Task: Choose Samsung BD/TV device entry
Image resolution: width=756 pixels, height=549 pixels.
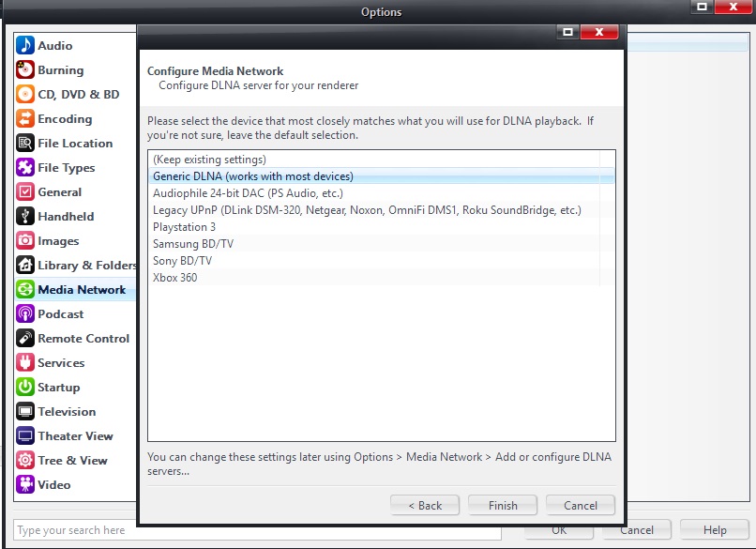Action: [193, 244]
